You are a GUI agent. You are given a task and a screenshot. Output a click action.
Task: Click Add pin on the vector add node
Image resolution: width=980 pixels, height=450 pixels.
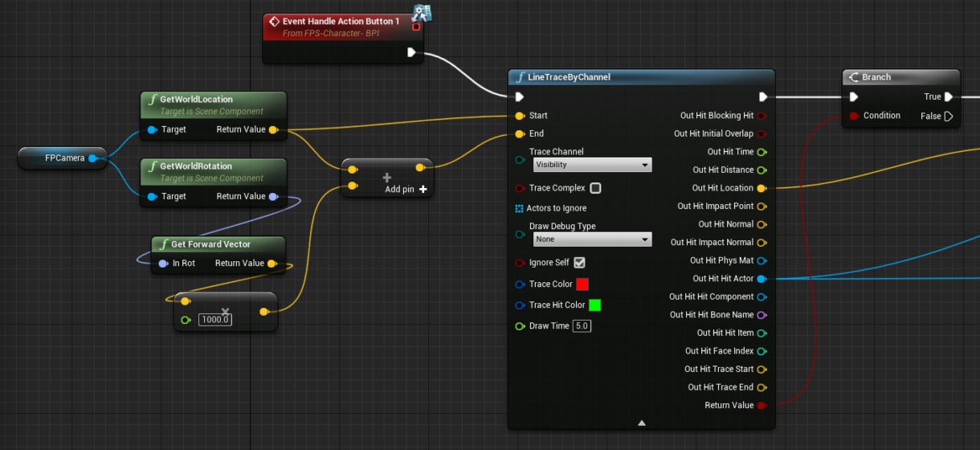pos(406,190)
